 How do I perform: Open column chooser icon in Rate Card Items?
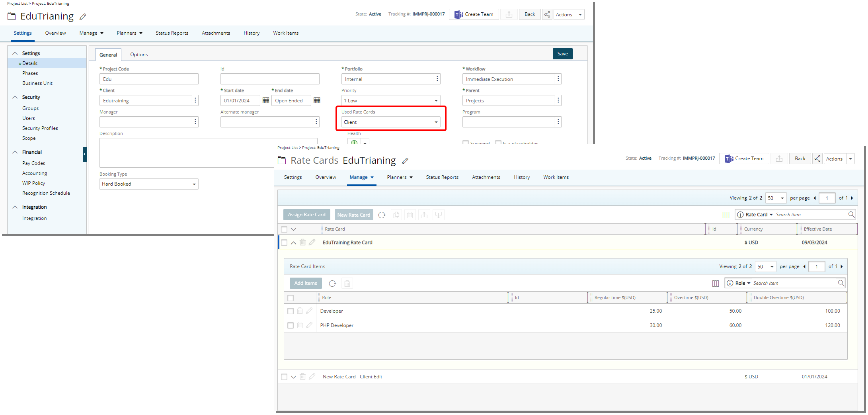pos(715,283)
